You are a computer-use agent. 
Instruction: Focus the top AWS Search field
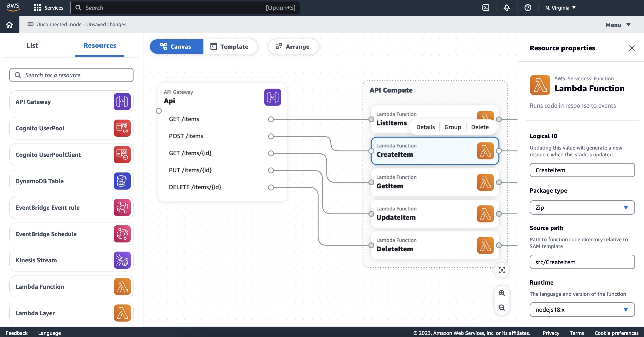(x=185, y=8)
